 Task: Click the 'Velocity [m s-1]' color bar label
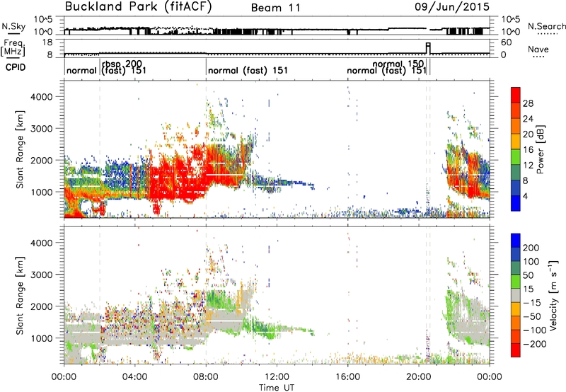pos(553,295)
